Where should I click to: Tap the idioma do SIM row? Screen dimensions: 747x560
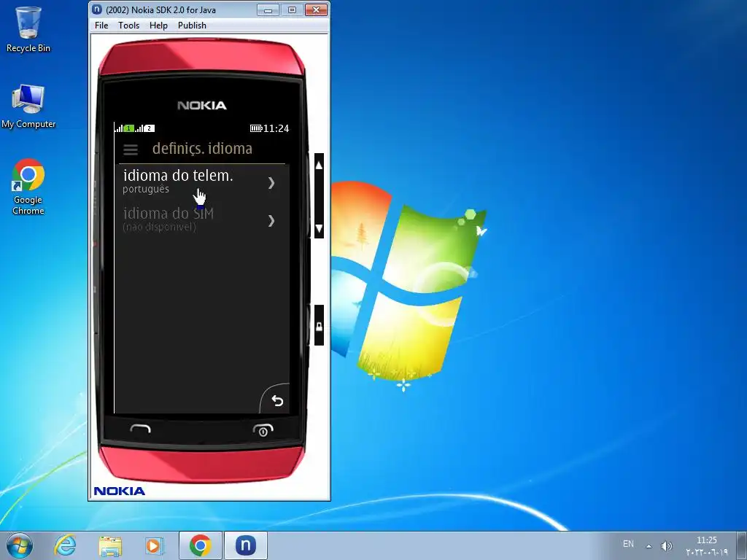201,220
